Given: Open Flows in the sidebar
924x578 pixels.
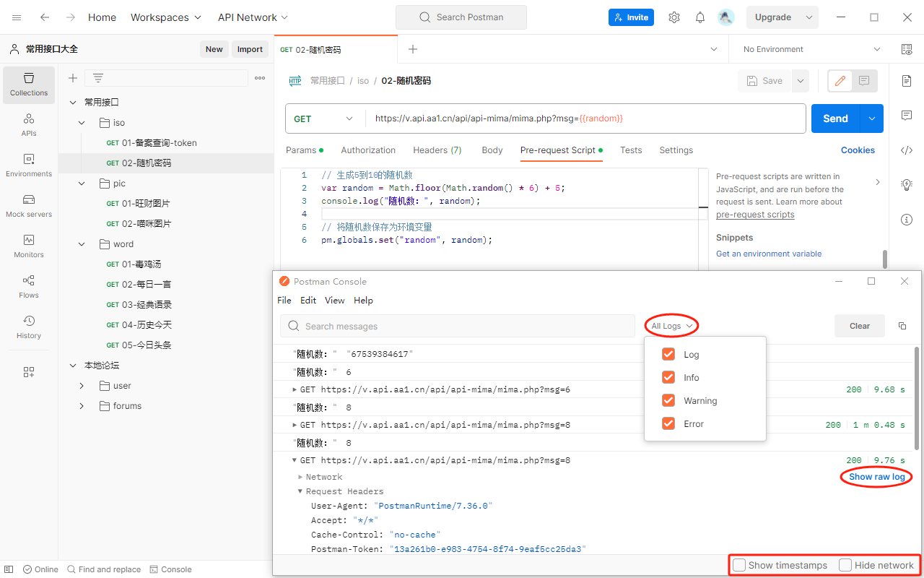Looking at the screenshot, I should coord(29,287).
